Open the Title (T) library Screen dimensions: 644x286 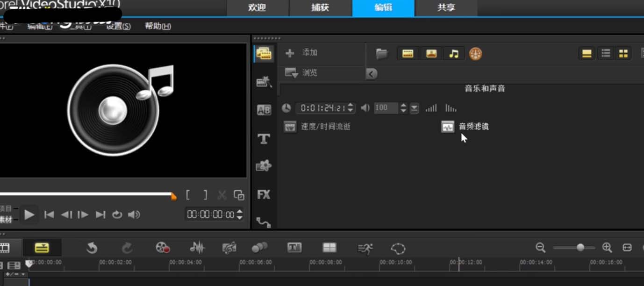pyautogui.click(x=264, y=139)
